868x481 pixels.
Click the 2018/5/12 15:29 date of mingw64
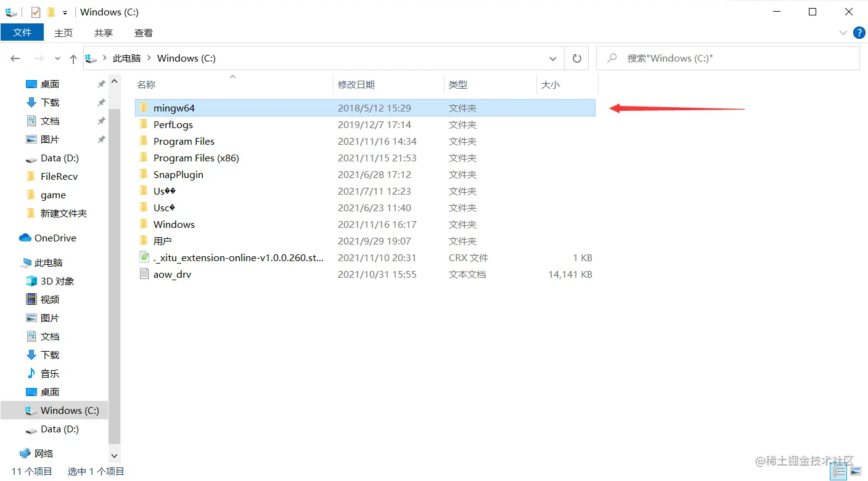(x=374, y=108)
